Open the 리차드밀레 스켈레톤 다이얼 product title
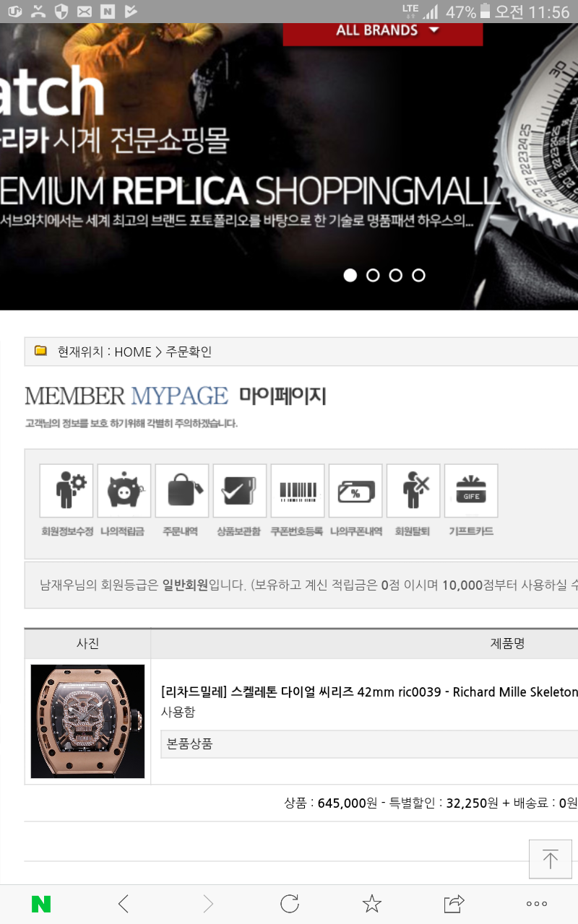Screen dimensions: 578x924 tap(369, 692)
